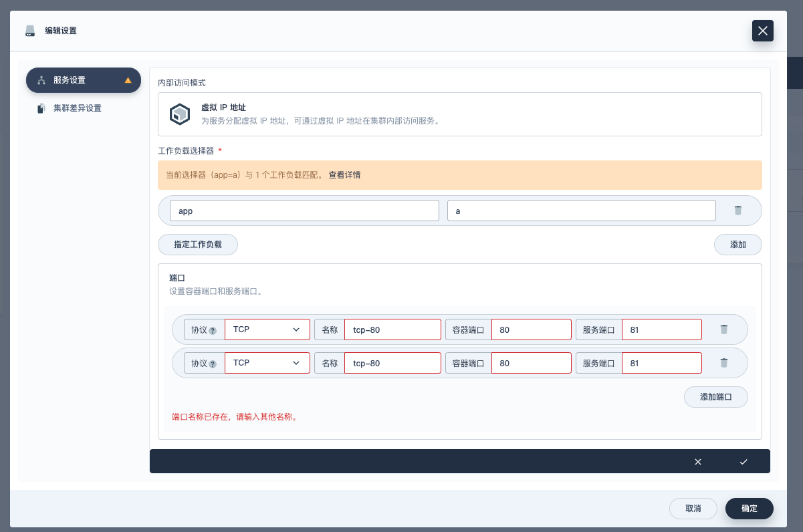This screenshot has width=803, height=532.
Task: Click the second row 协议 help icon
Action: (x=213, y=364)
